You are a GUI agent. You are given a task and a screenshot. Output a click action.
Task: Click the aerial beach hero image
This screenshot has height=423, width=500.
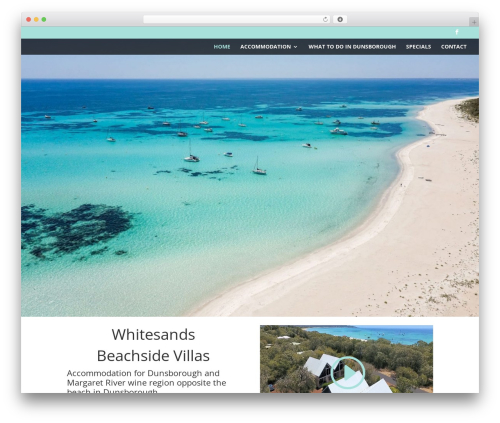250,186
